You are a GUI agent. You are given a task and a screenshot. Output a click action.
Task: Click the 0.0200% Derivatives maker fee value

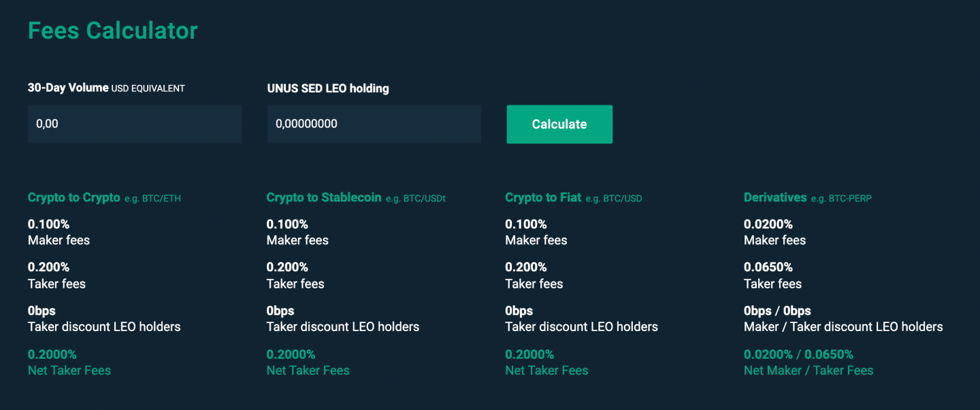[768, 224]
